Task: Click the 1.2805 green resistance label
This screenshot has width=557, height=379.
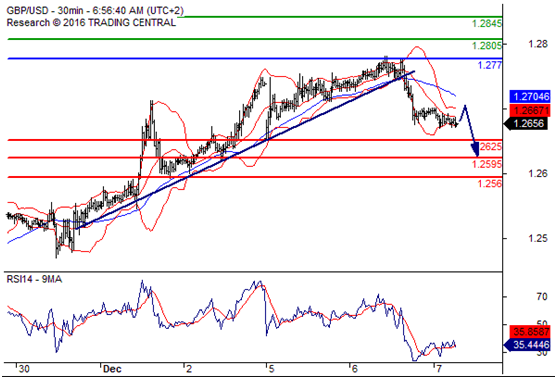Action: pyautogui.click(x=487, y=45)
